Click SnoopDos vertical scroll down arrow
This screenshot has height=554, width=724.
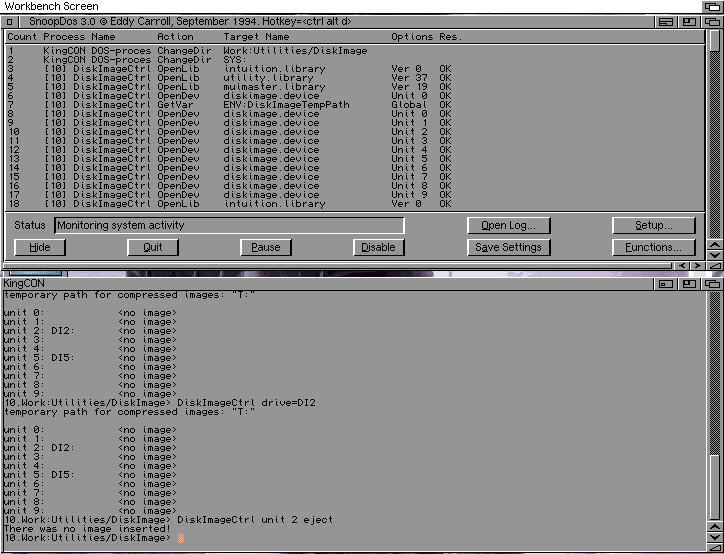click(714, 255)
